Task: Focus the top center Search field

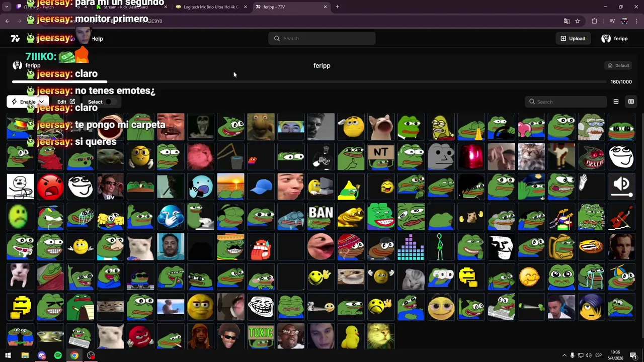Action: (322, 38)
